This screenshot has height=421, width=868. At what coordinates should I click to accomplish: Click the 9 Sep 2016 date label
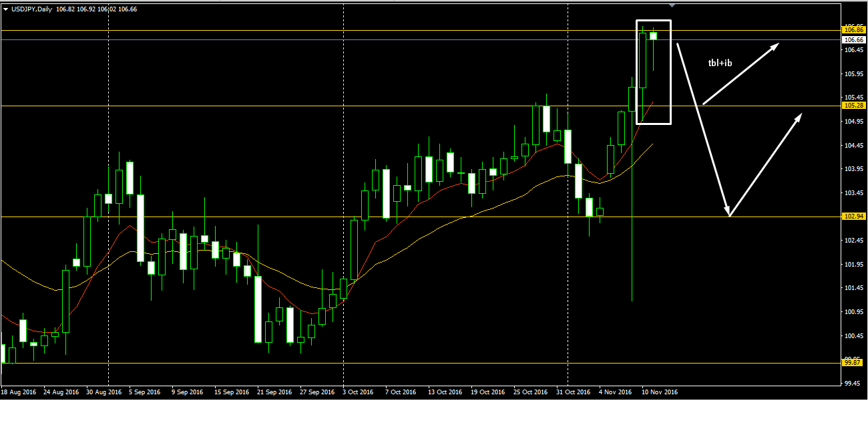point(188,392)
